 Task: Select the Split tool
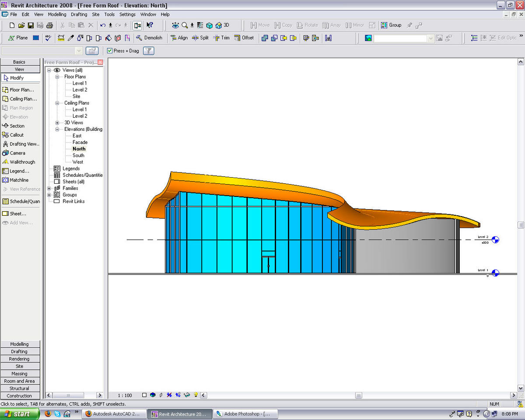click(x=200, y=38)
